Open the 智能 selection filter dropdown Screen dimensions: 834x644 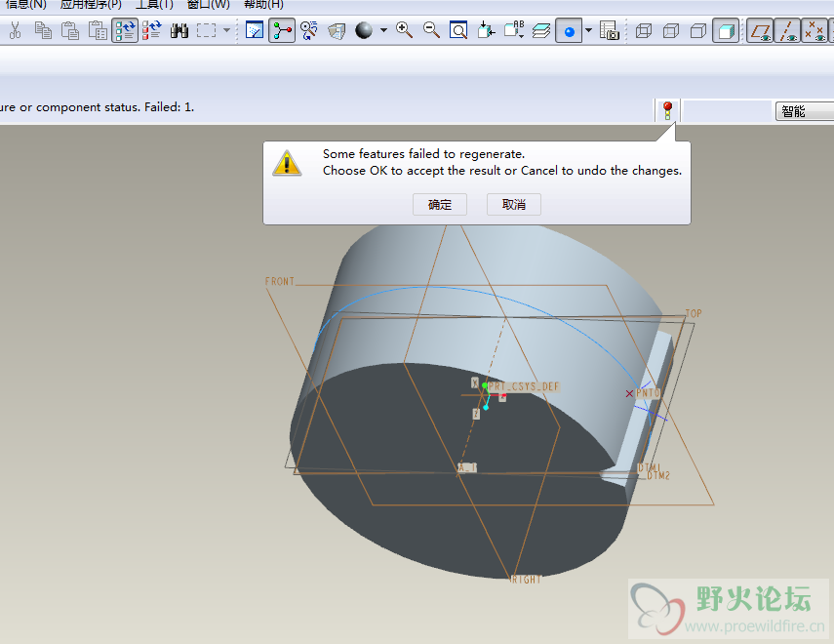pos(805,111)
